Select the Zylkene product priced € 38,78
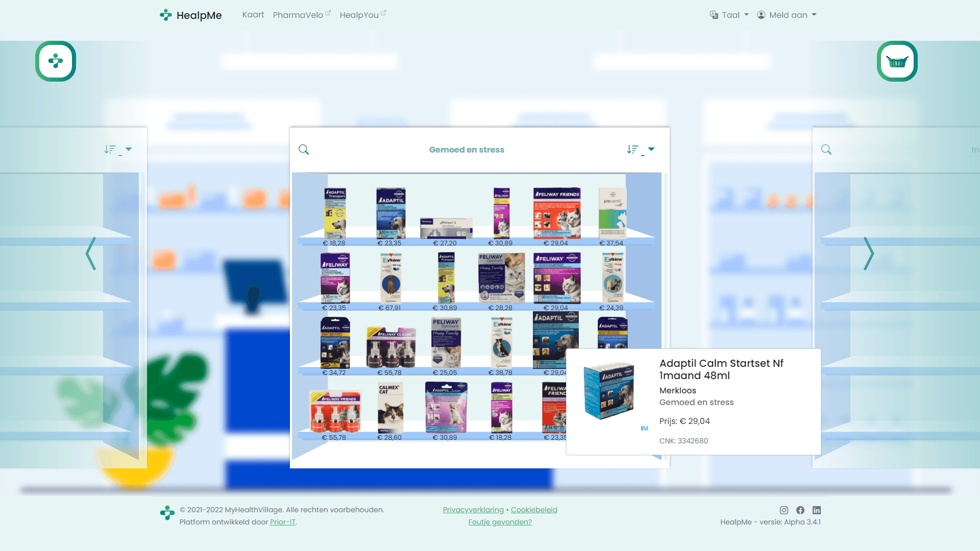The height and width of the screenshot is (551, 980). click(501, 343)
